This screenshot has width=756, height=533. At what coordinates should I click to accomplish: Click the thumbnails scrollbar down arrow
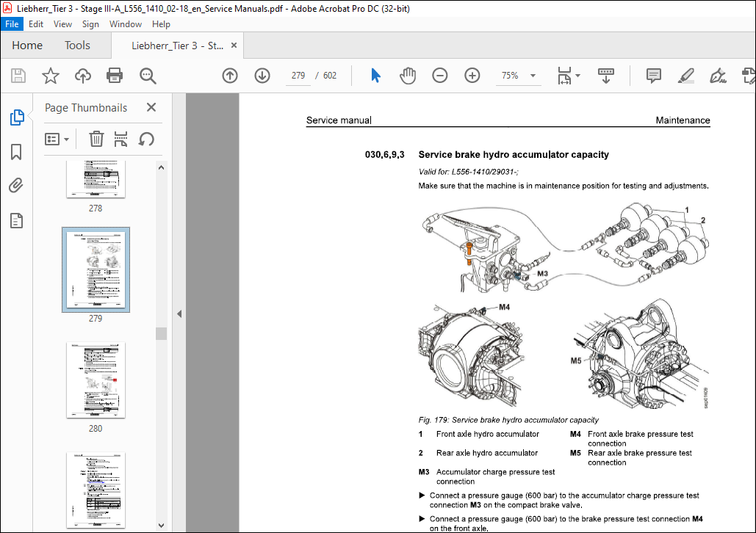[162, 525]
